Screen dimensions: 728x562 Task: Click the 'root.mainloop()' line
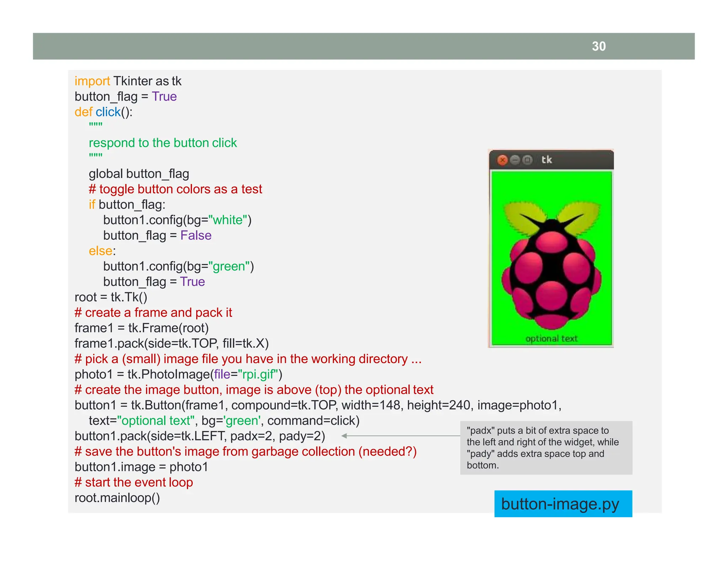click(x=117, y=498)
